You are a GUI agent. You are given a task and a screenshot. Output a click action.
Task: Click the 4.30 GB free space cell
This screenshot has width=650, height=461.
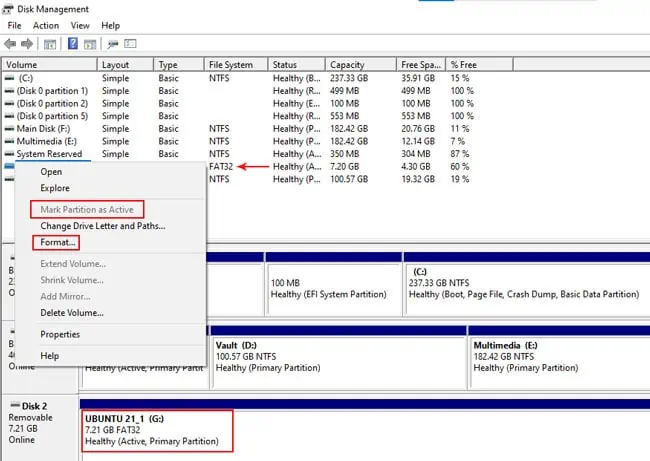(416, 167)
